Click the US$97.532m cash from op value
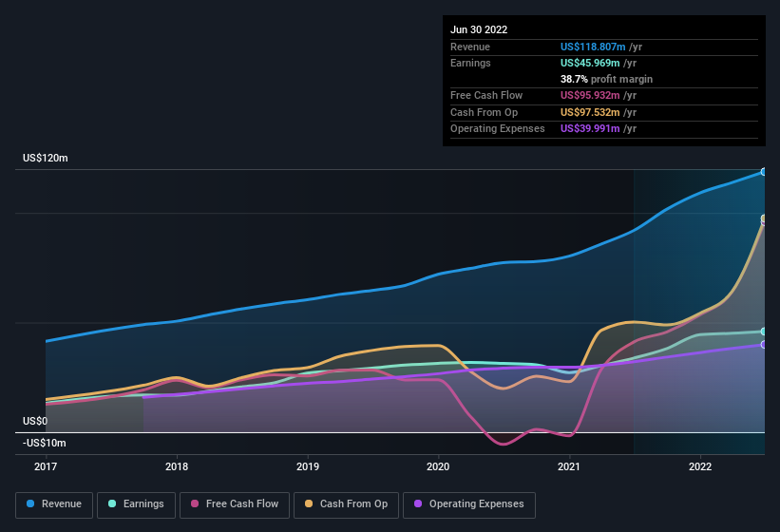 click(590, 112)
